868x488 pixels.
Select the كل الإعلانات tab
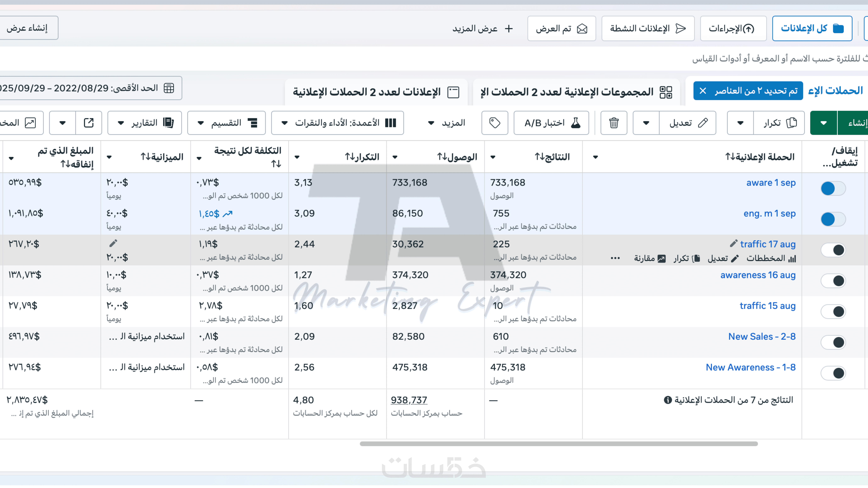[812, 28]
